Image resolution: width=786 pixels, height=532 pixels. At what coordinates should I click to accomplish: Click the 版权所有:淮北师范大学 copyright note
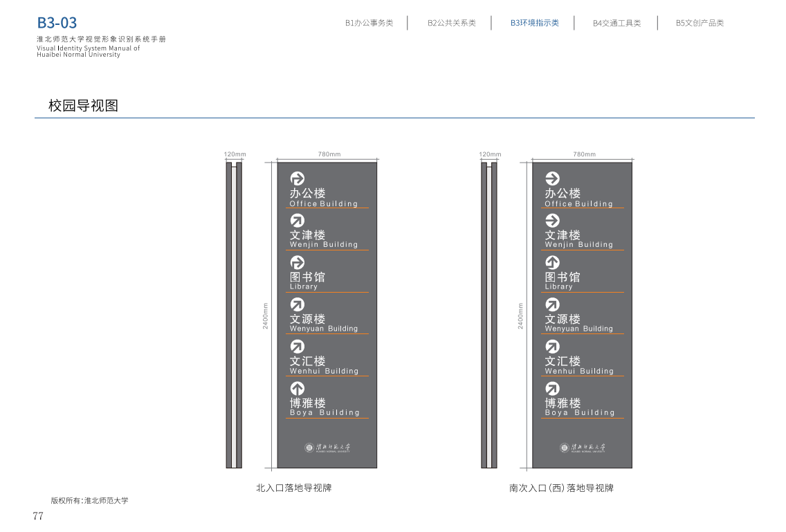coord(90,500)
